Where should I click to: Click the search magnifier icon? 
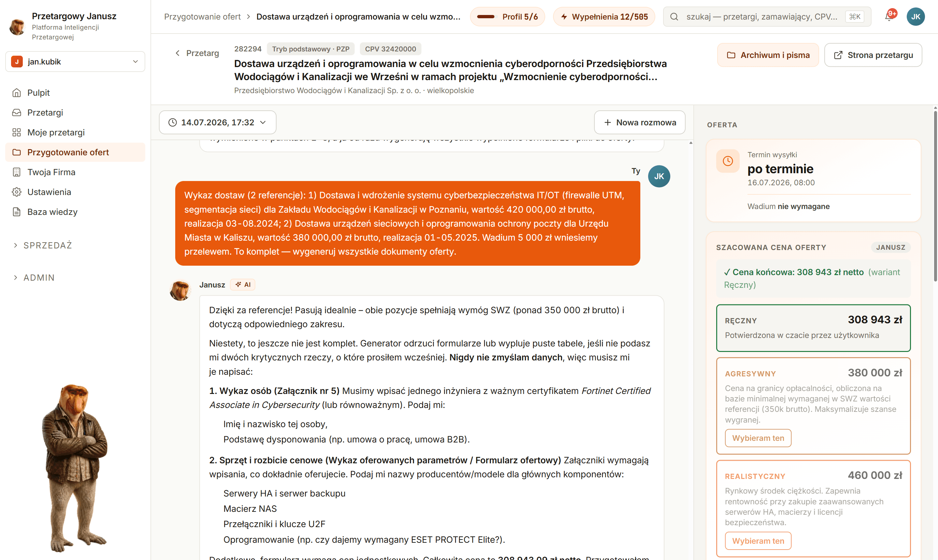(x=674, y=17)
